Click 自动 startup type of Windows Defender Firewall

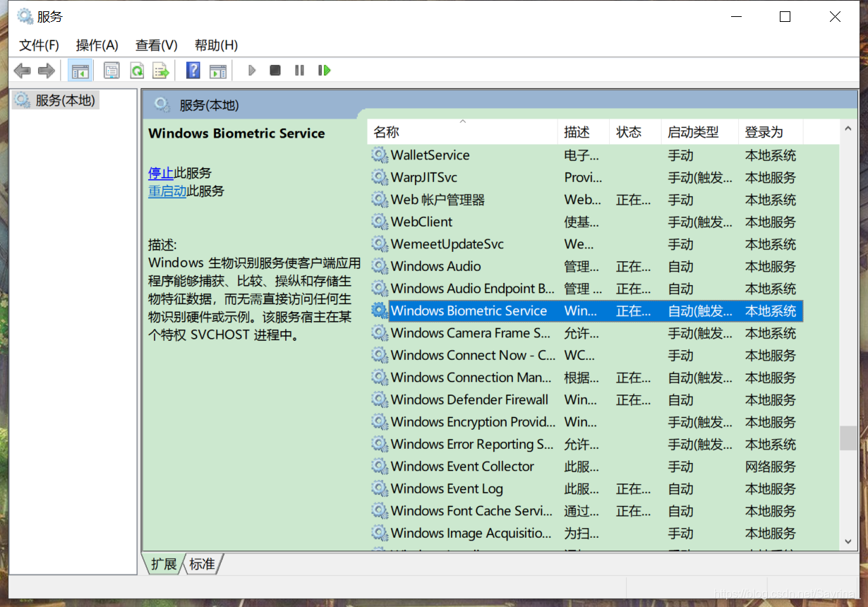tap(681, 399)
